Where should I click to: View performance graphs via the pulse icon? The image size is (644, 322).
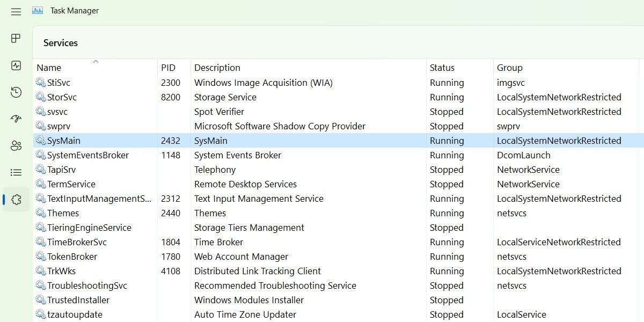(x=16, y=65)
